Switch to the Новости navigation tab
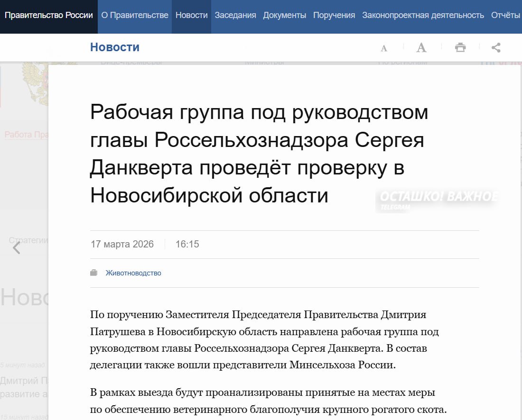The width and height of the screenshot is (522, 420). coord(191,15)
